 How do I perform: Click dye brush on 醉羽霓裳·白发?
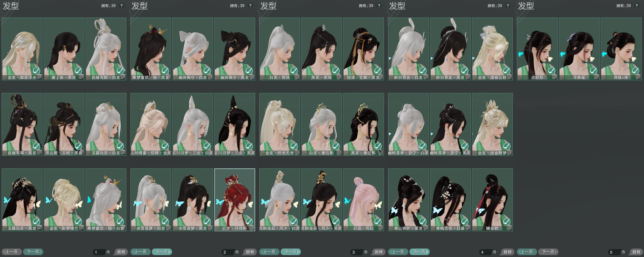(423, 71)
